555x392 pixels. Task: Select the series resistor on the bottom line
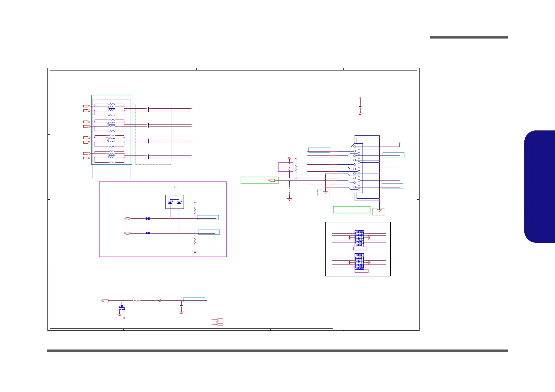point(136,300)
